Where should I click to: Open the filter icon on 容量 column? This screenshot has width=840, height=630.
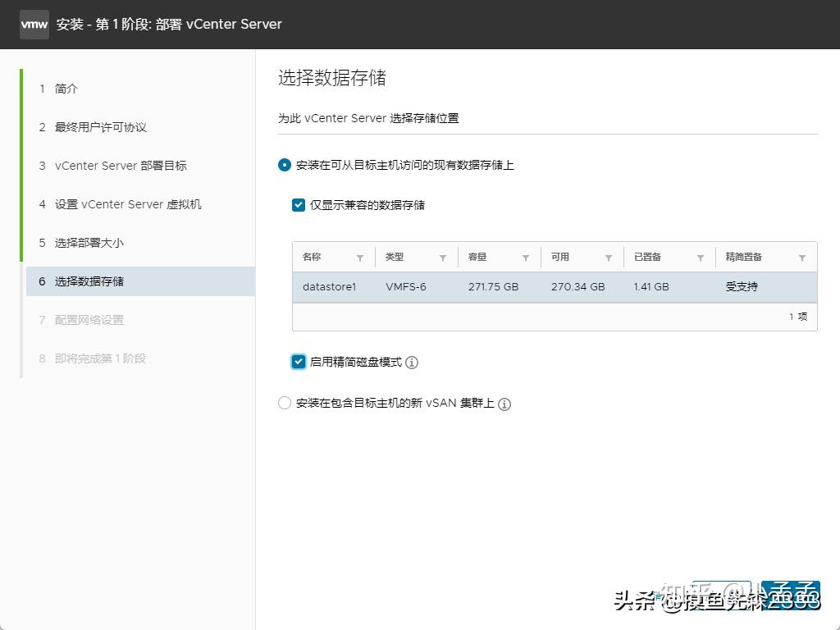tap(524, 256)
